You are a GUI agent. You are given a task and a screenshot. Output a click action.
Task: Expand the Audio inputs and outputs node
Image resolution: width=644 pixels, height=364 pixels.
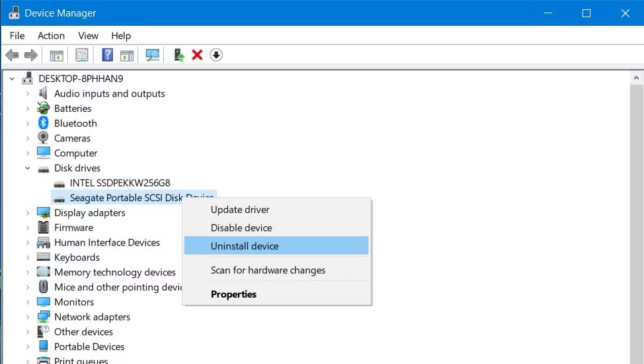[28, 94]
